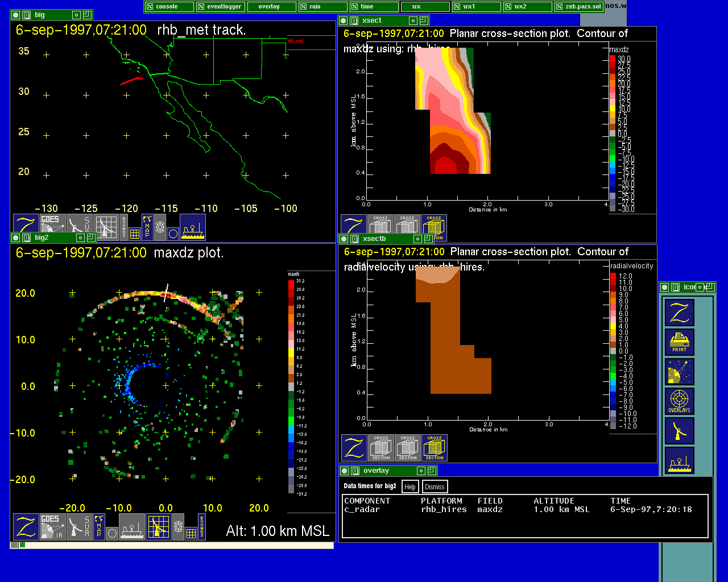This screenshot has height=582, width=728.
Task: Select the yellow ship icon in big window
Action: click(193, 227)
